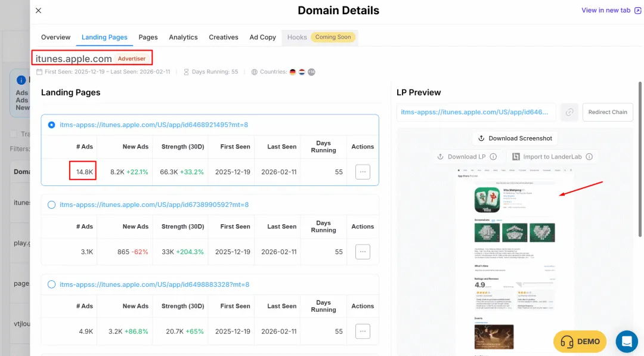Image resolution: width=644 pixels, height=356 pixels.
Task: Click the blue info icon in background page
Action: 21,80
